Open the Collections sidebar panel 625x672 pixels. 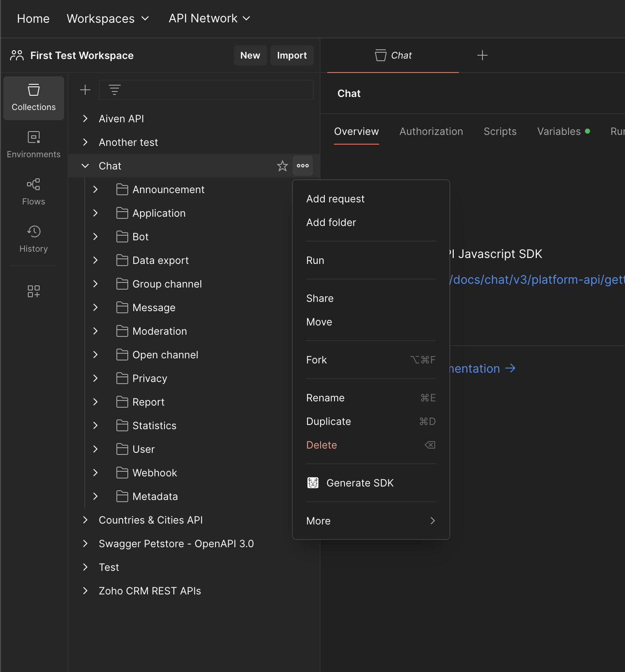pyautogui.click(x=34, y=98)
